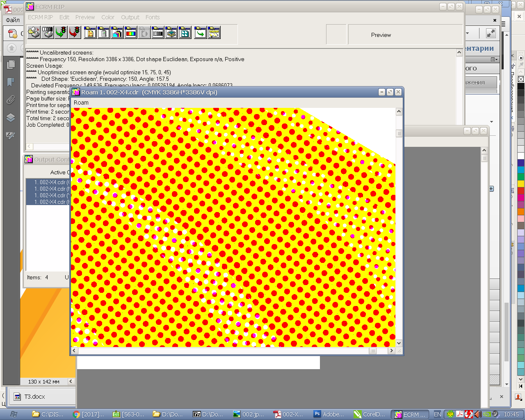
Task: Click Roam window horizontal scroll right arrow
Action: pyautogui.click(x=391, y=351)
